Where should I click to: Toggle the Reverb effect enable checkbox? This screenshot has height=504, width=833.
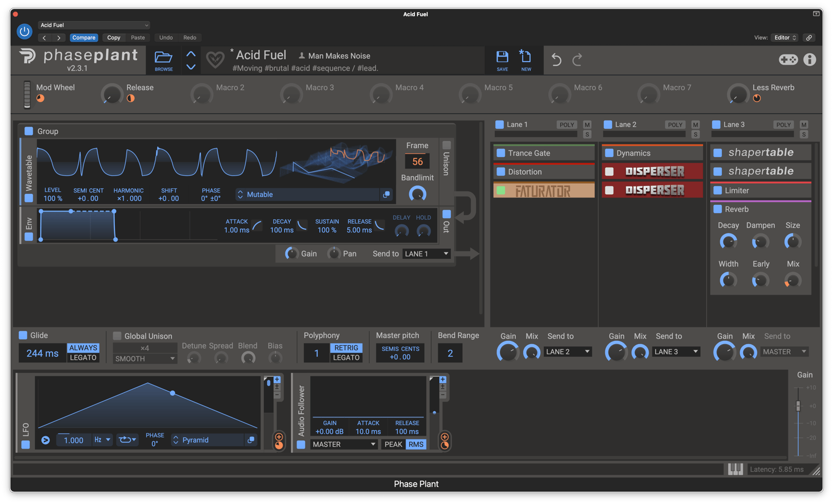pyautogui.click(x=717, y=209)
